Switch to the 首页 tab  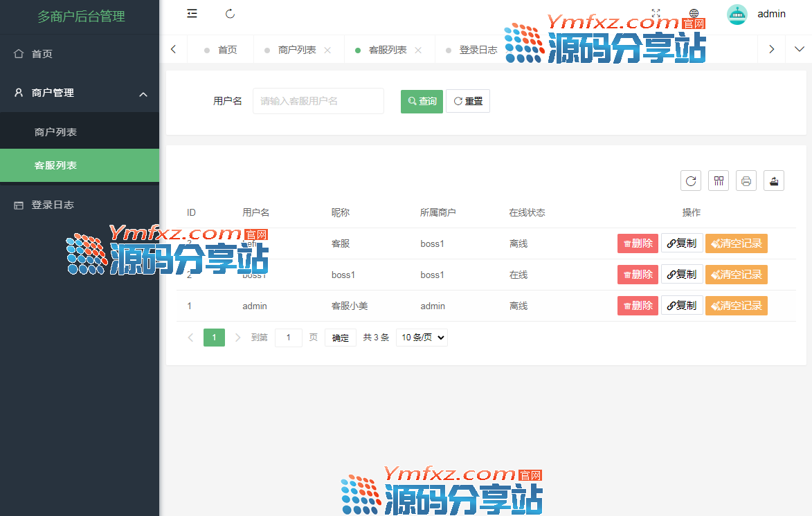pos(227,50)
